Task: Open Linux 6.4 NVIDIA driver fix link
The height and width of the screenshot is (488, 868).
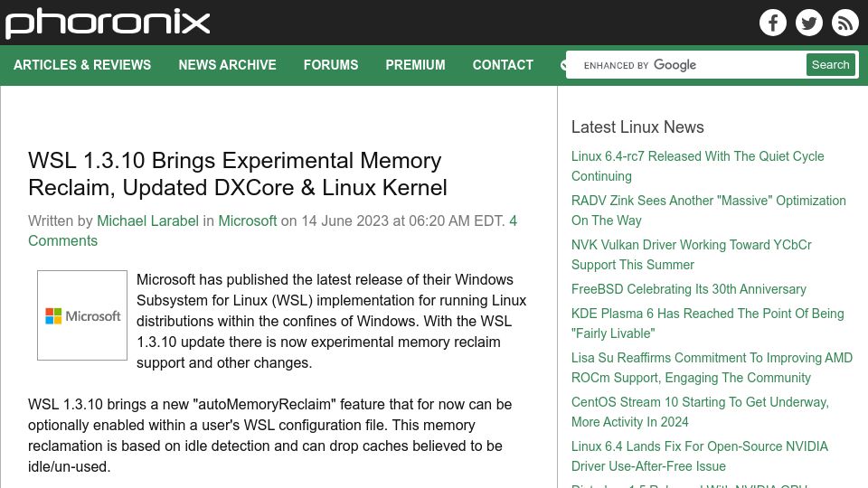Action: 700,455
